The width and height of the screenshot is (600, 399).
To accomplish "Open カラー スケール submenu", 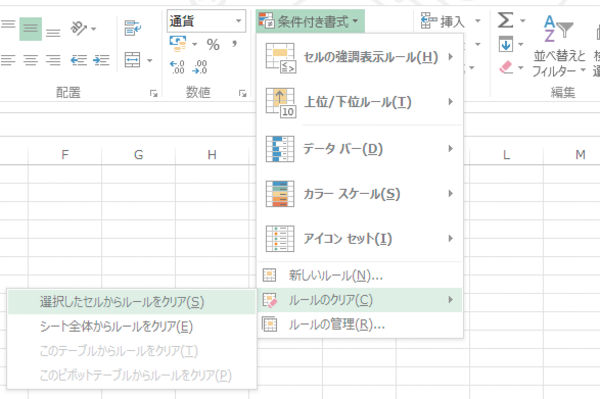I will (x=360, y=194).
